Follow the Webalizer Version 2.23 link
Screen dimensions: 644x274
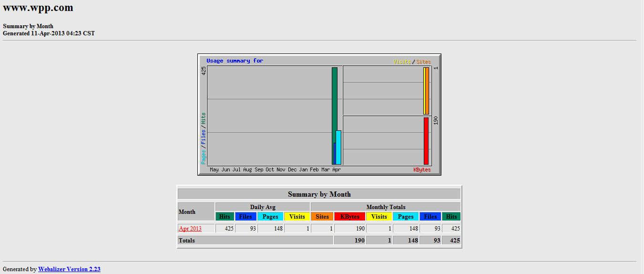(x=69, y=269)
